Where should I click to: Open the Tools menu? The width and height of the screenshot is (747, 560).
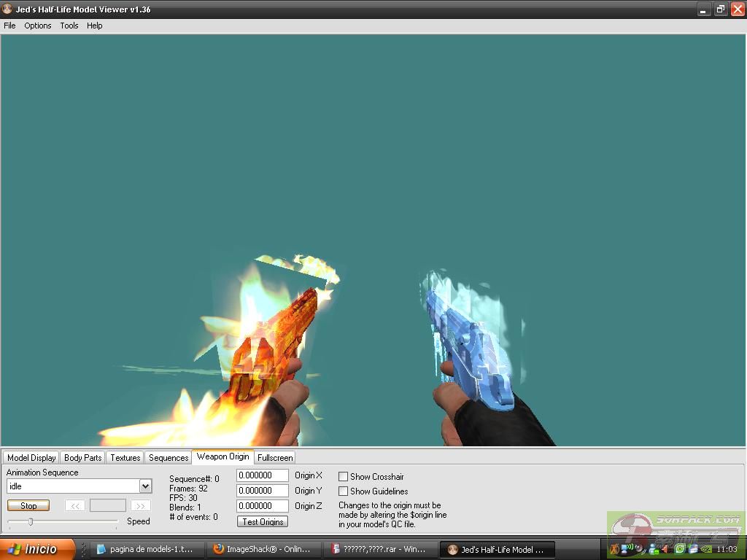(69, 26)
